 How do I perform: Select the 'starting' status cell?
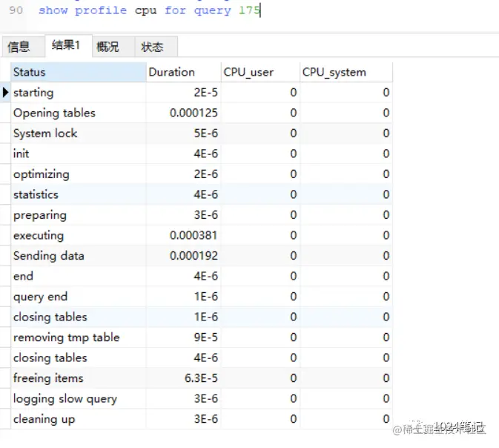[79, 93]
